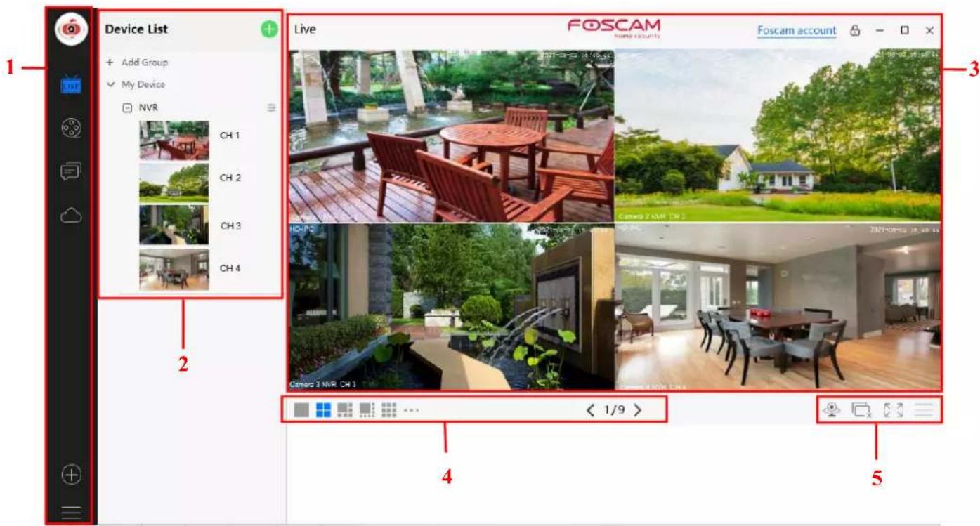The height and width of the screenshot is (526, 980).
Task: Click the CH 4 label
Action: [x=230, y=267]
